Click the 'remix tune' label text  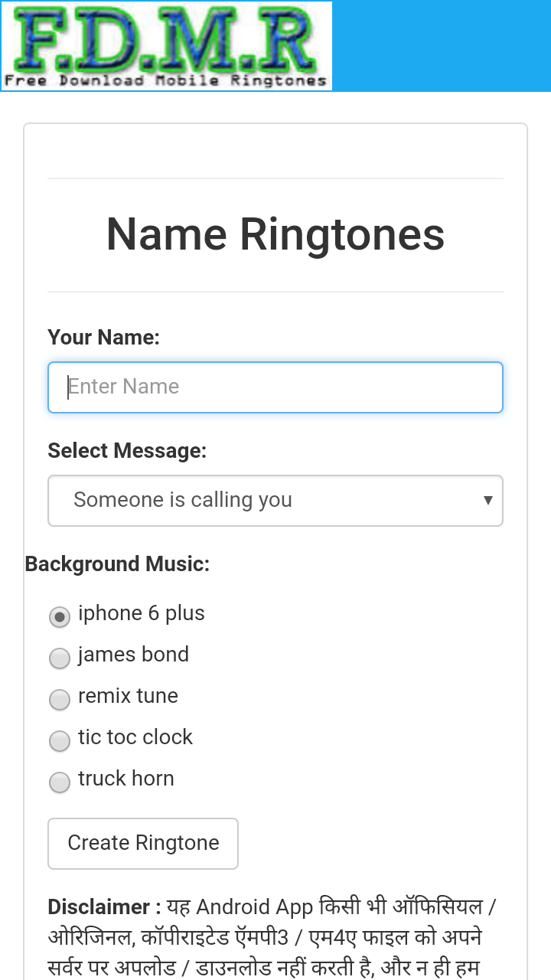(x=128, y=696)
